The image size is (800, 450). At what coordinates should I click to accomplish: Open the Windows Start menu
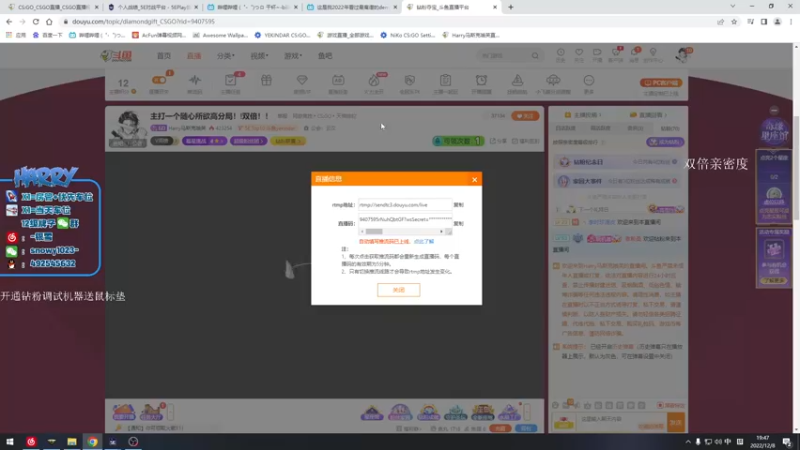pos(10,442)
